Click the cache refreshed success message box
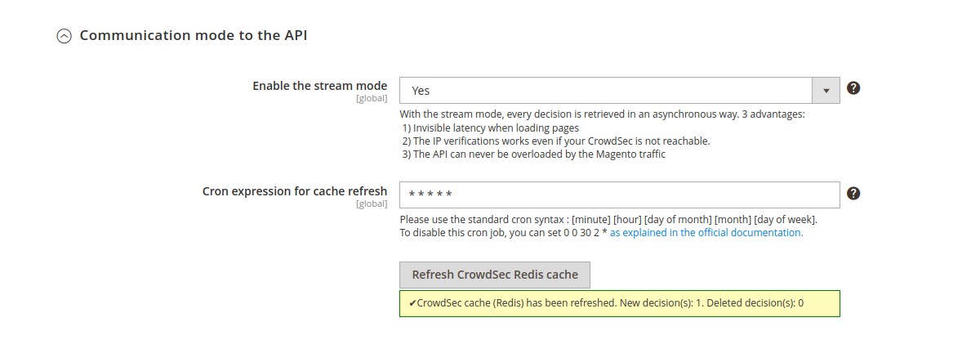Image resolution: width=980 pixels, height=340 pixels. pyautogui.click(x=619, y=303)
